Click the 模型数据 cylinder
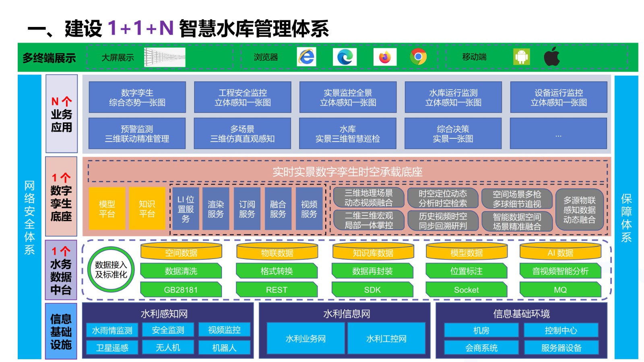 (466, 252)
